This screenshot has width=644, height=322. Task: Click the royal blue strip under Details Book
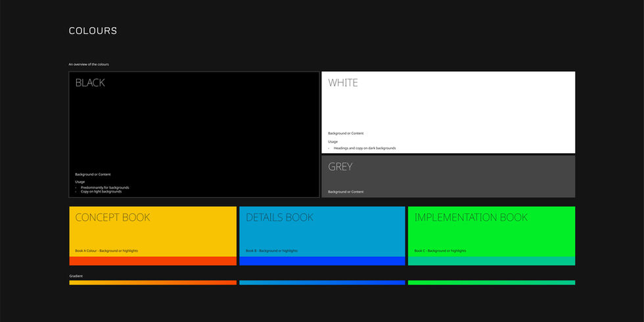click(322, 261)
